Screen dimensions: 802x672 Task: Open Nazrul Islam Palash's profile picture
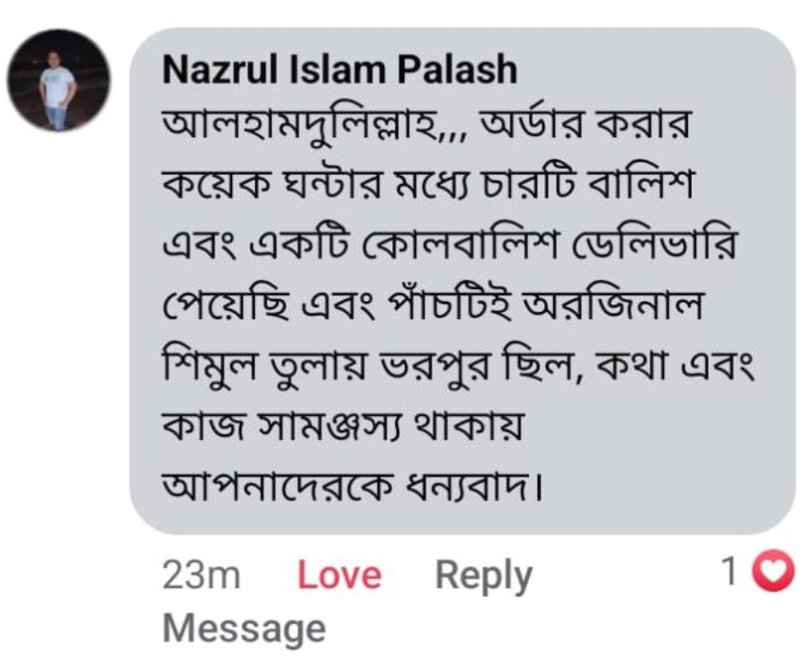click(x=59, y=80)
